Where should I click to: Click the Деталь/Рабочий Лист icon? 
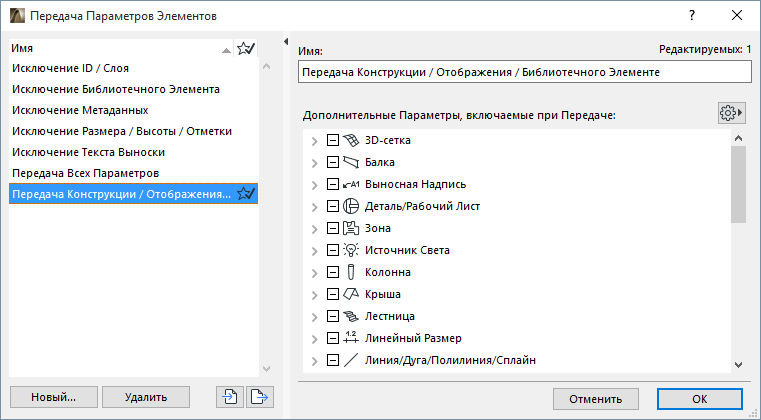350,206
